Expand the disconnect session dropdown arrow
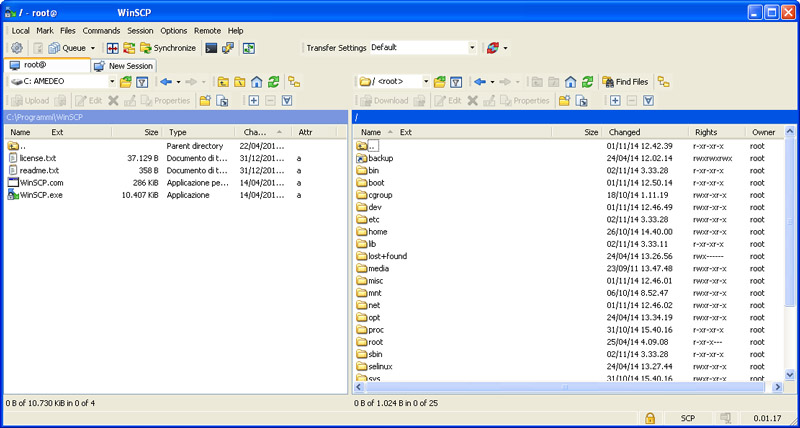Screen dimensions: 800x428 (x=506, y=48)
